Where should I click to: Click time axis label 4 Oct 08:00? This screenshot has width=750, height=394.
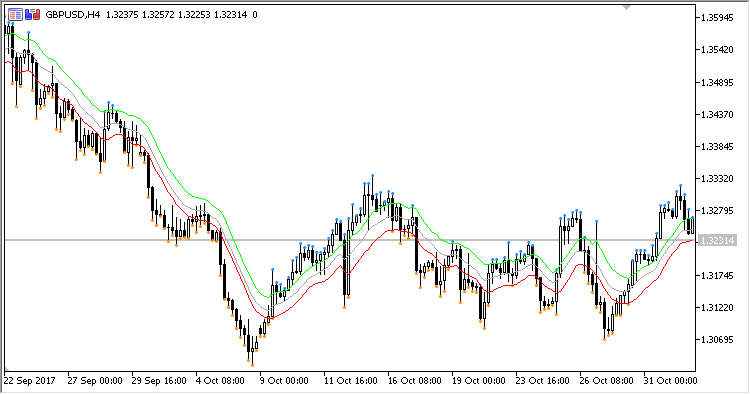220,381
